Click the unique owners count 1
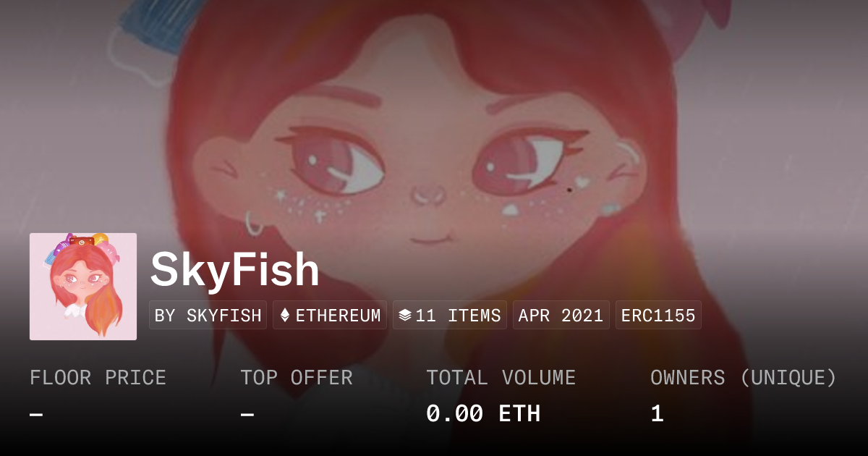This screenshot has width=868, height=456. click(x=657, y=414)
